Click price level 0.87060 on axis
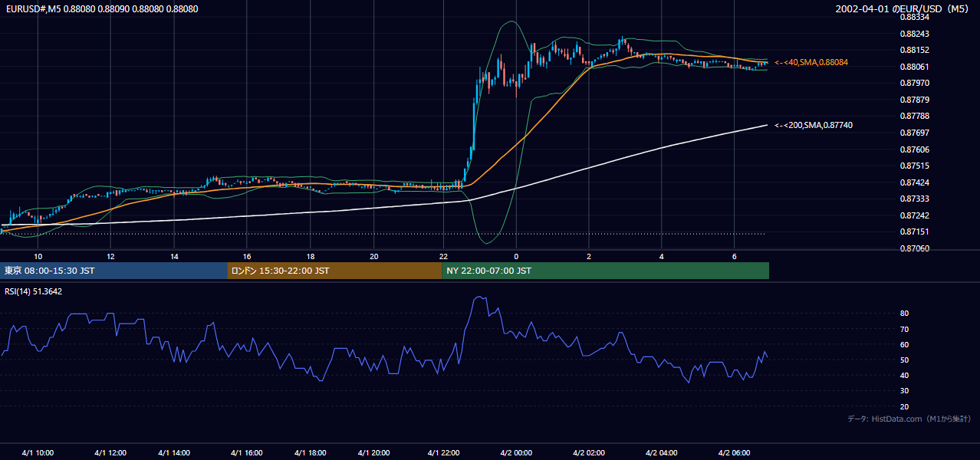The image size is (980, 460). point(914,248)
